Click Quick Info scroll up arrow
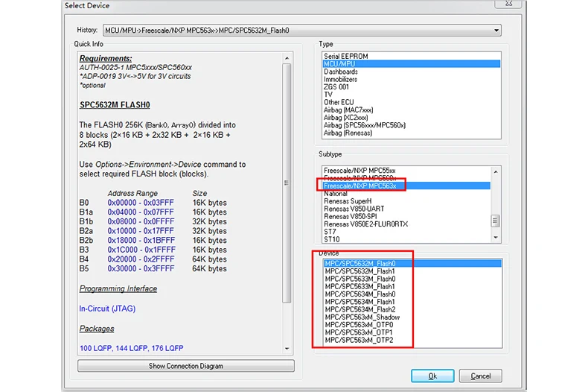Screen dimensions: 588x392 click(x=287, y=58)
